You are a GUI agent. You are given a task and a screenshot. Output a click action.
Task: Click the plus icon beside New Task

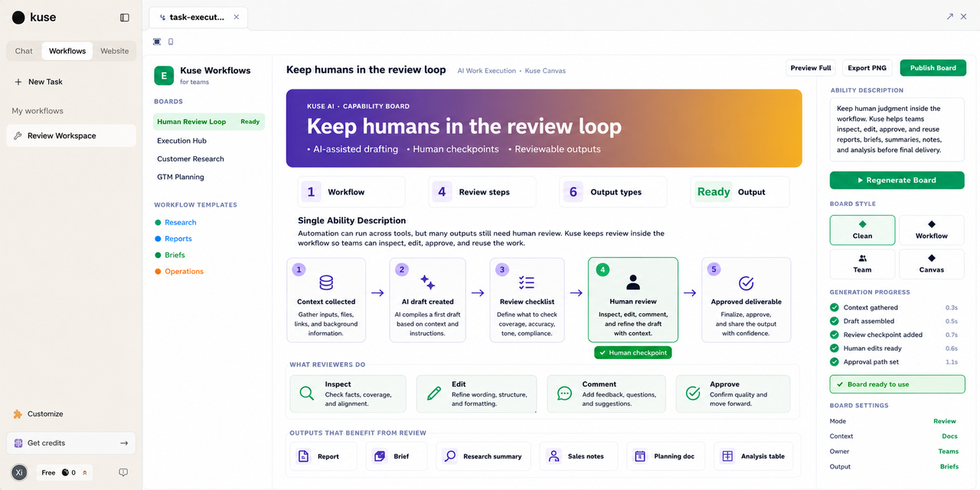[18, 82]
